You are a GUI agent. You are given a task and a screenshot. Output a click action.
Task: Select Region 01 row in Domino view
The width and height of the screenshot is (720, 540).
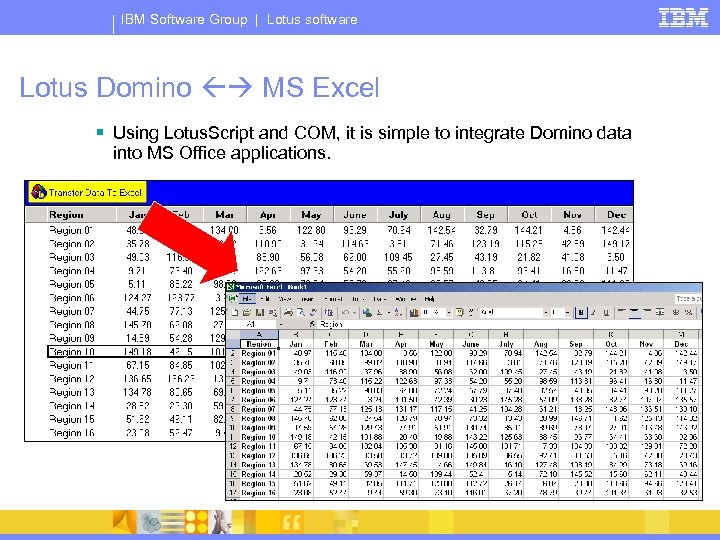click(x=329, y=230)
